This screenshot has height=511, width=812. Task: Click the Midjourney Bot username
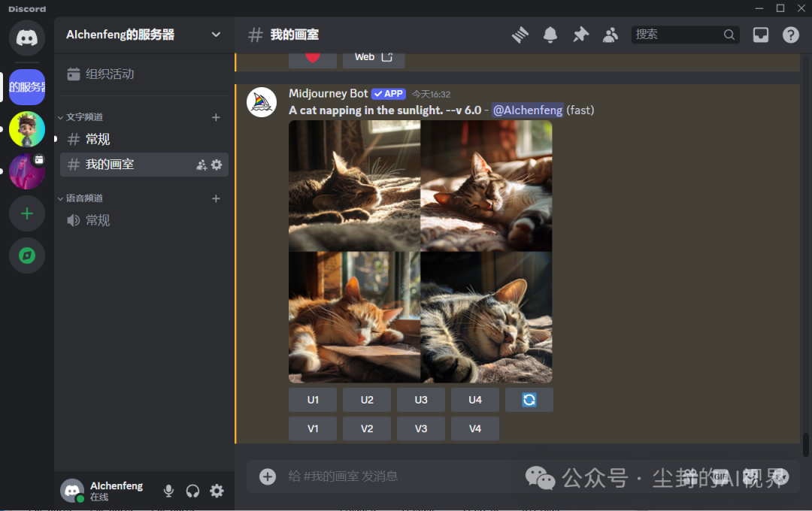click(328, 94)
